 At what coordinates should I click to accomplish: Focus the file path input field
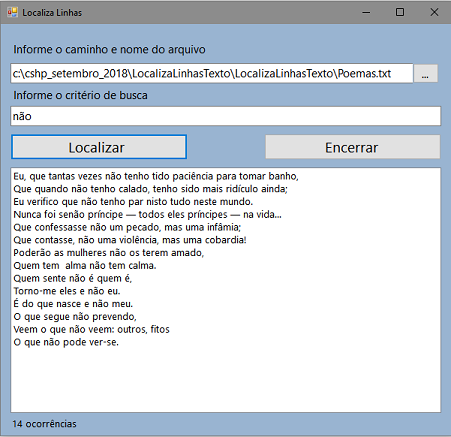tap(212, 73)
